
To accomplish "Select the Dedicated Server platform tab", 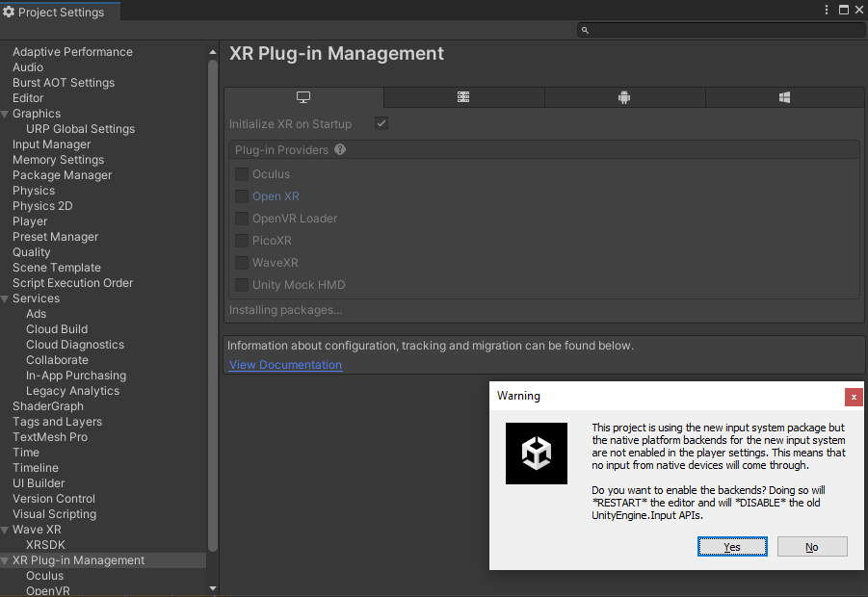I will [x=463, y=97].
